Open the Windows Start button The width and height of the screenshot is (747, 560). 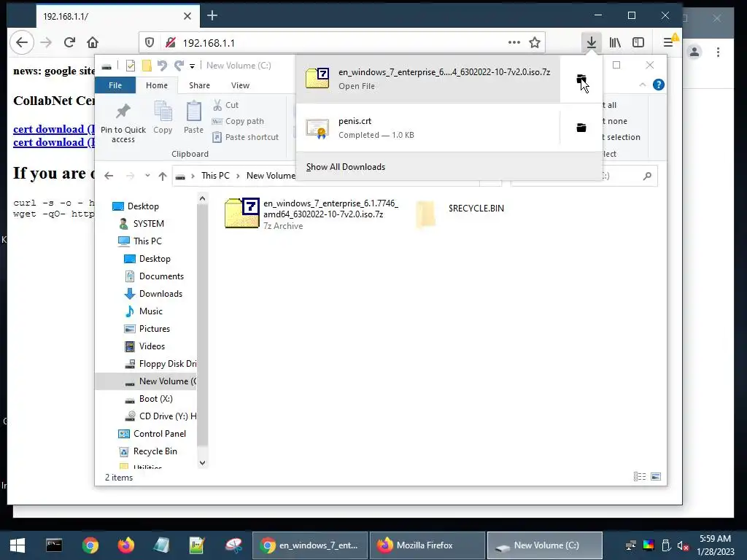18,545
